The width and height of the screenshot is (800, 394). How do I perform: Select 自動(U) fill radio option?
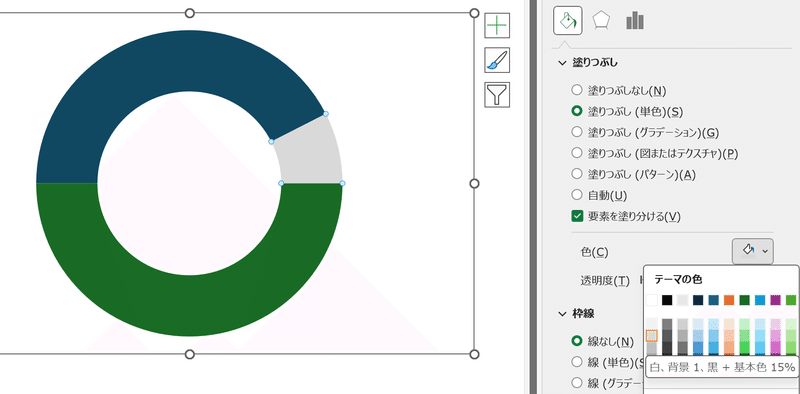577,194
